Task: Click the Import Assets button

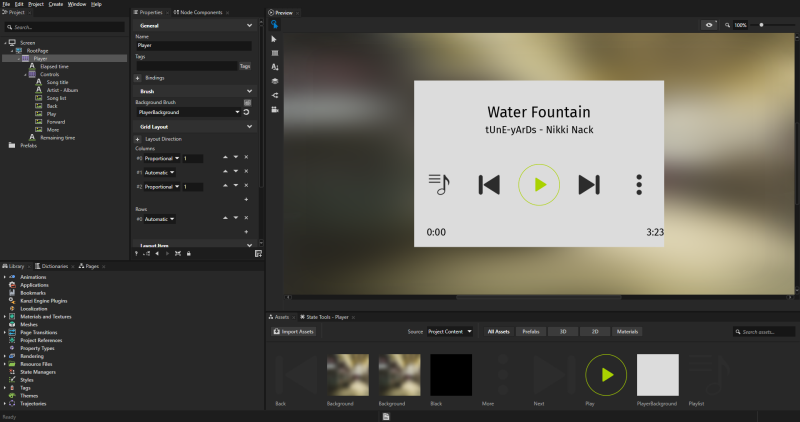Action: point(294,331)
